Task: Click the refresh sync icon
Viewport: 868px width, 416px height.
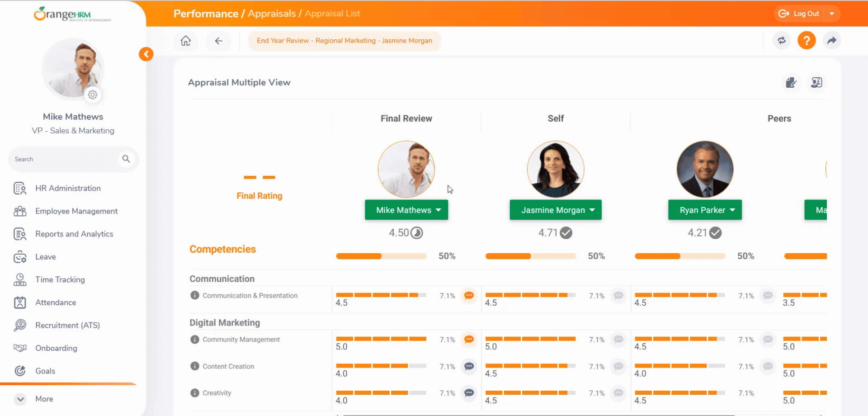Action: pyautogui.click(x=782, y=41)
